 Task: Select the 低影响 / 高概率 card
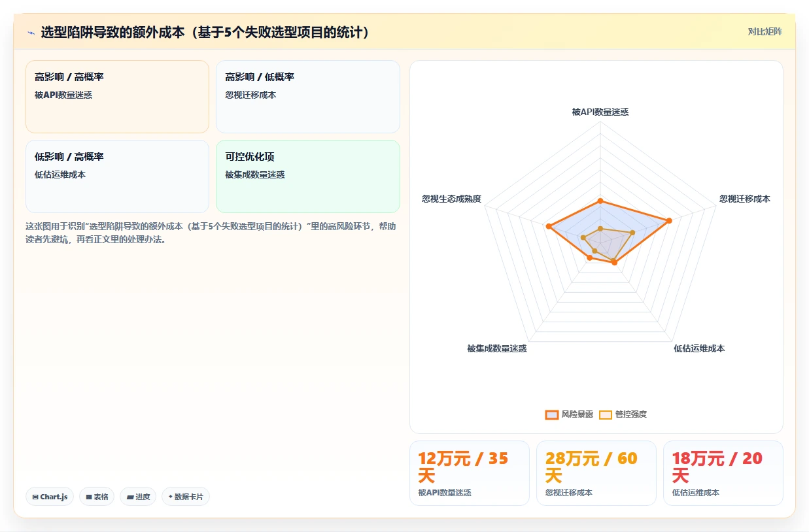(x=117, y=176)
